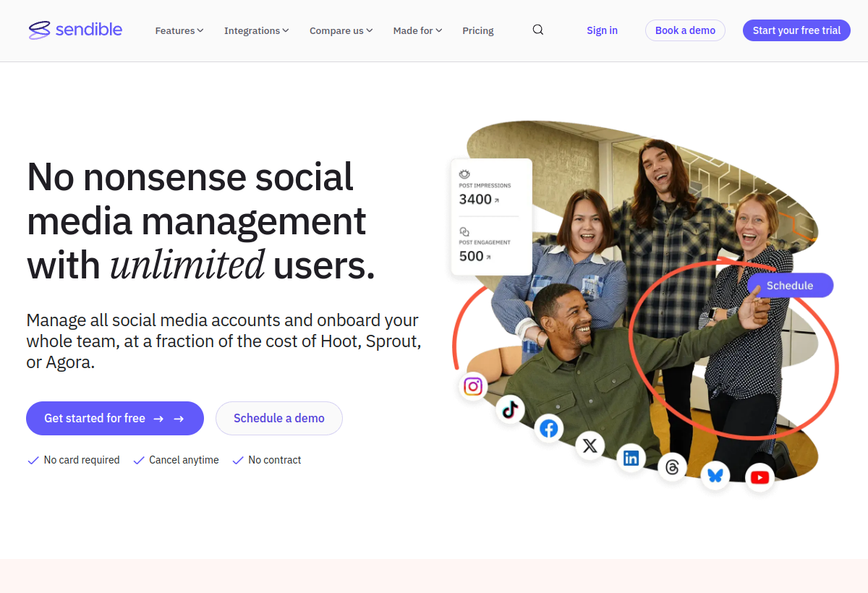868x593 pixels.
Task: Expand the Integrations dropdown
Action: [256, 30]
